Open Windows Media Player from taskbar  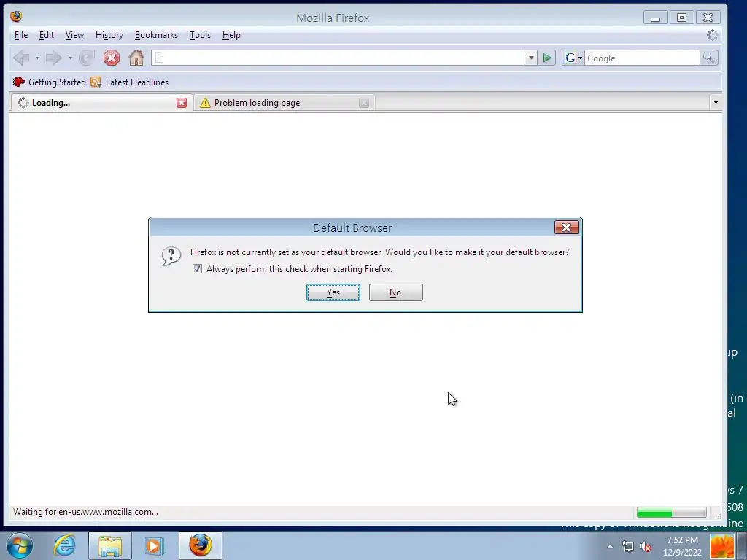coord(154,545)
